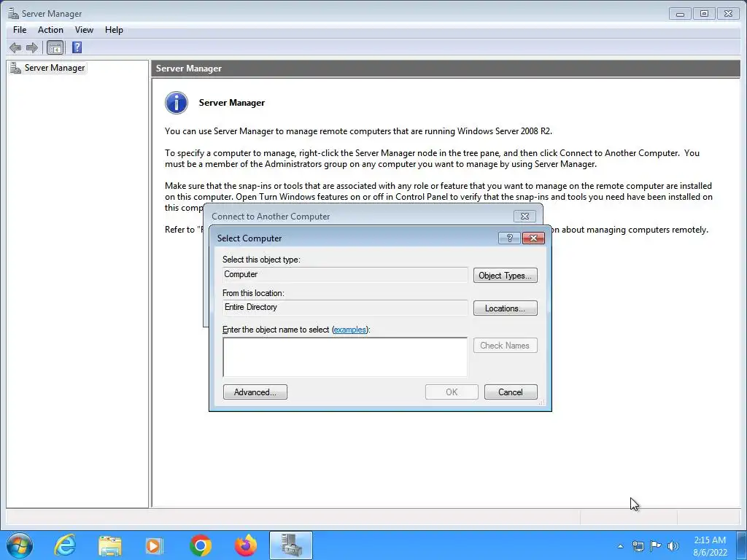747x560 pixels.
Task: Open the View menu
Action: pos(84,29)
